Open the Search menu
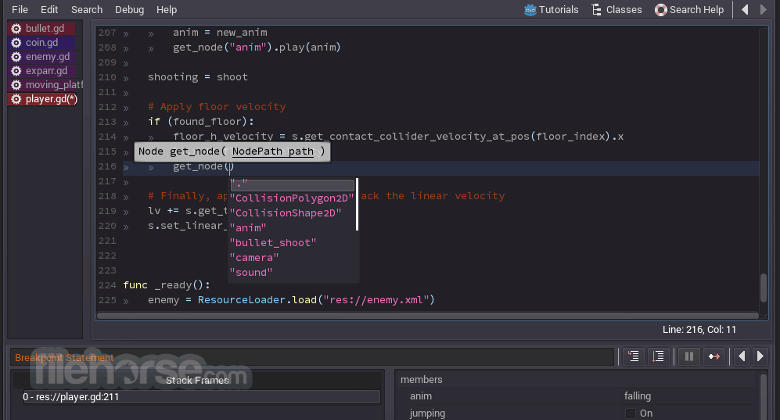 point(87,9)
